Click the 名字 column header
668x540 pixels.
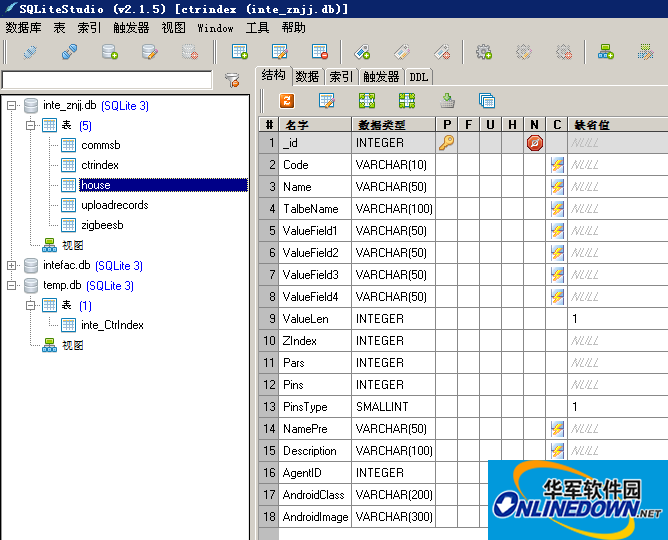[315, 124]
